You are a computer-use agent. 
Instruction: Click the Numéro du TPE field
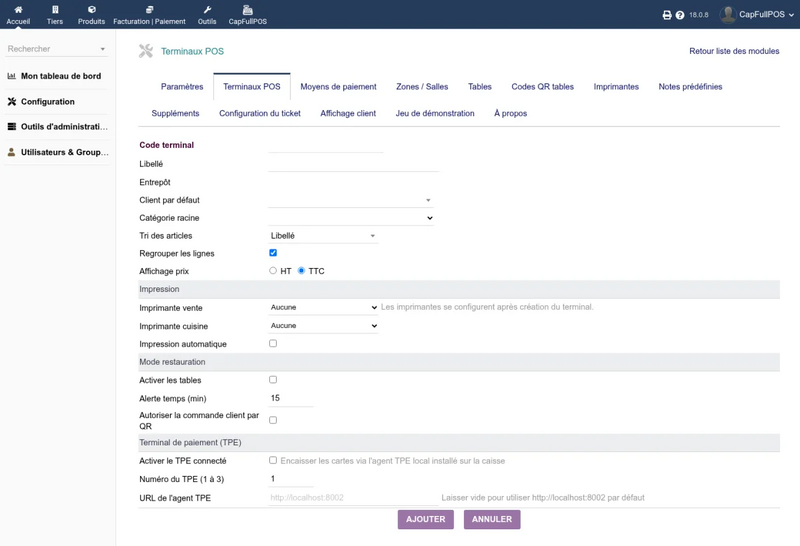pos(291,479)
